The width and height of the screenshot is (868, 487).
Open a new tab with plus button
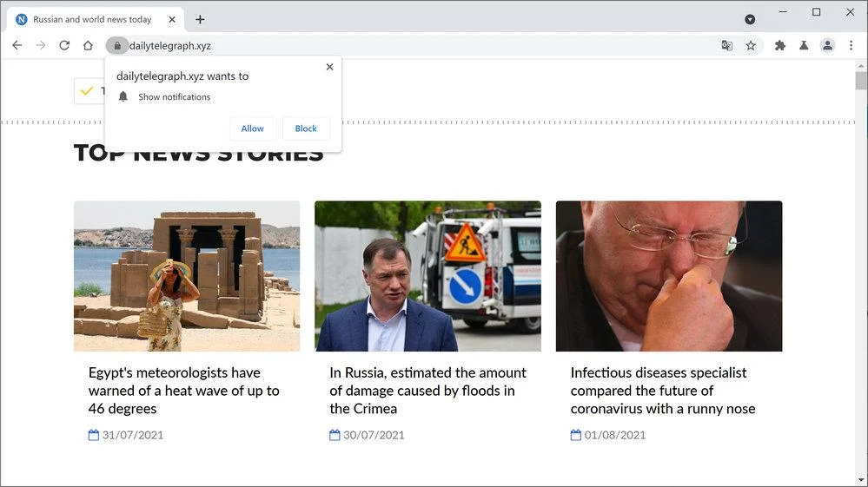(200, 19)
